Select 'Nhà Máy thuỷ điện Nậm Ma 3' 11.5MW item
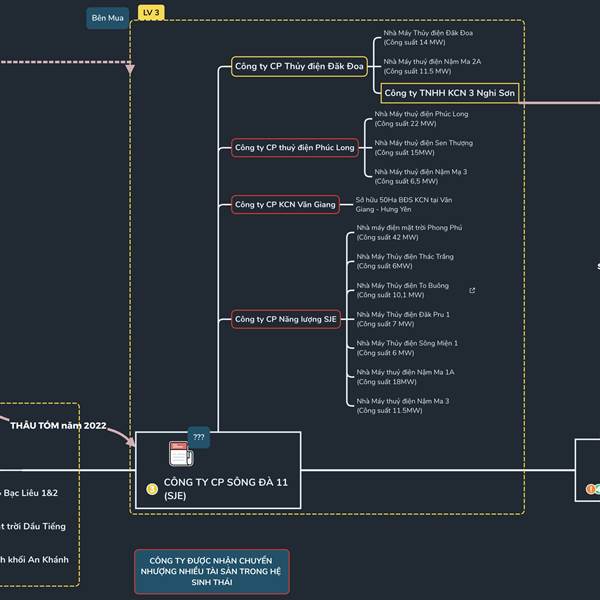Screen dimensions: 600x600 pyautogui.click(x=403, y=406)
